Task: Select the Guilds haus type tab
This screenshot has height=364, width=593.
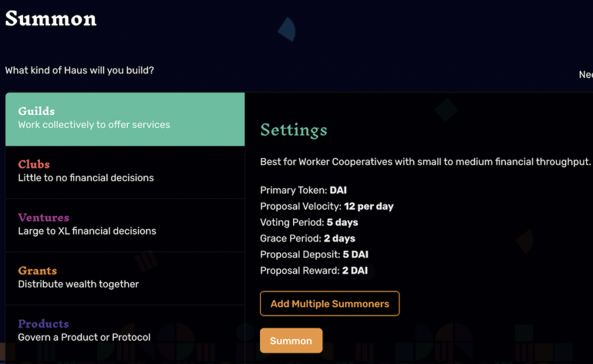Action: (x=125, y=119)
